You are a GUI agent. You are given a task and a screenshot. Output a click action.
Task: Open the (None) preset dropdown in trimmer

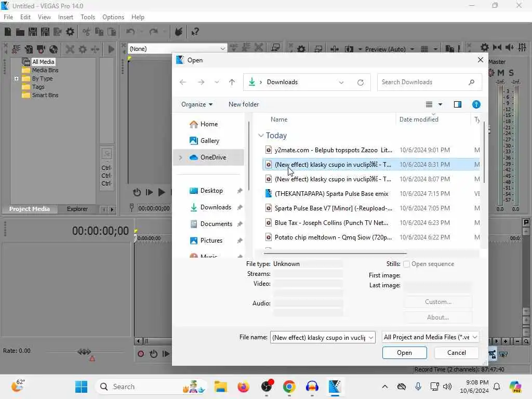(x=222, y=49)
